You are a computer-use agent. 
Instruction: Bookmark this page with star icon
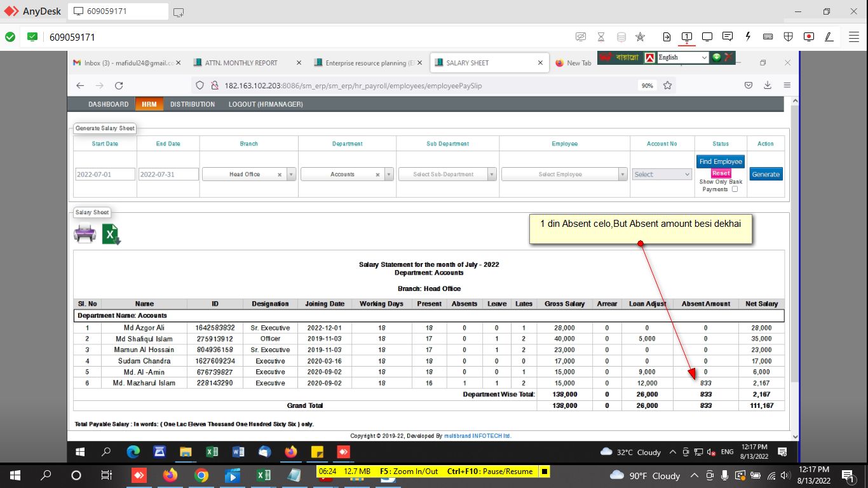(667, 85)
